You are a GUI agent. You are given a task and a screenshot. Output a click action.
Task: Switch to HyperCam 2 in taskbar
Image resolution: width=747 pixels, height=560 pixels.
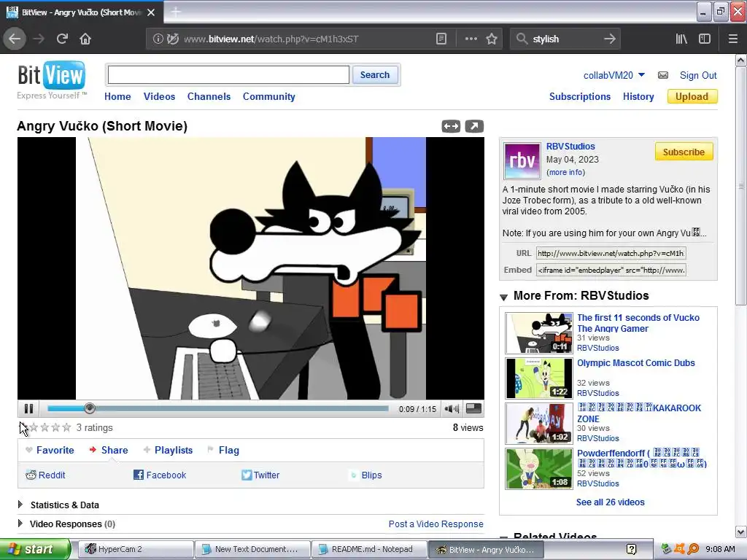[x=136, y=549]
